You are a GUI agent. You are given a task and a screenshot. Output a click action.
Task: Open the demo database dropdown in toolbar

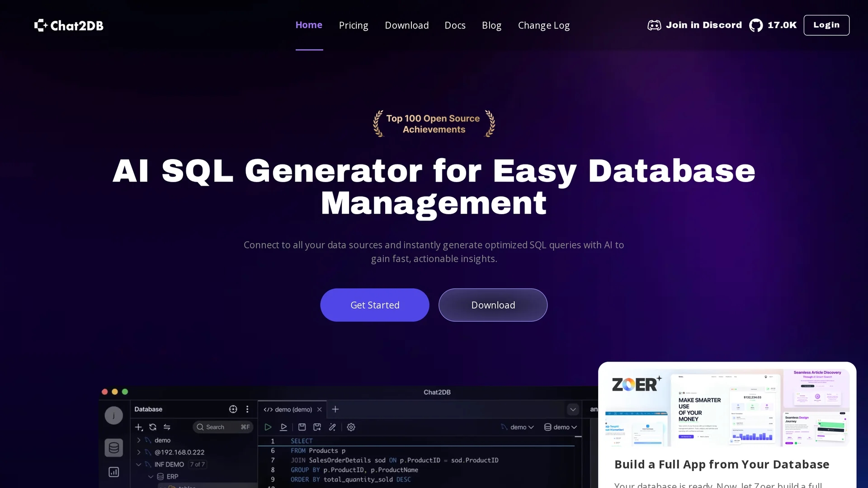(x=561, y=427)
